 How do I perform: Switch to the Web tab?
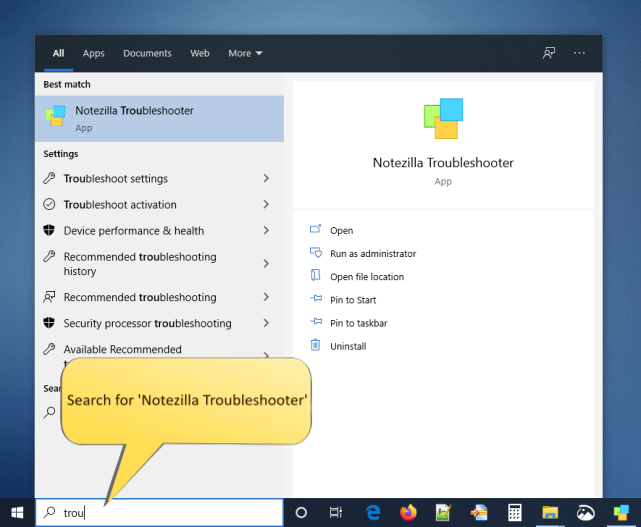pyautogui.click(x=199, y=53)
